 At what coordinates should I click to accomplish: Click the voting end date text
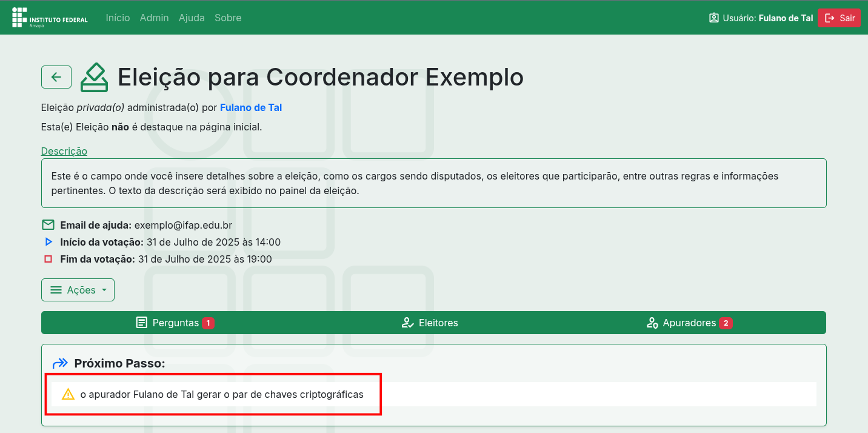coord(205,259)
